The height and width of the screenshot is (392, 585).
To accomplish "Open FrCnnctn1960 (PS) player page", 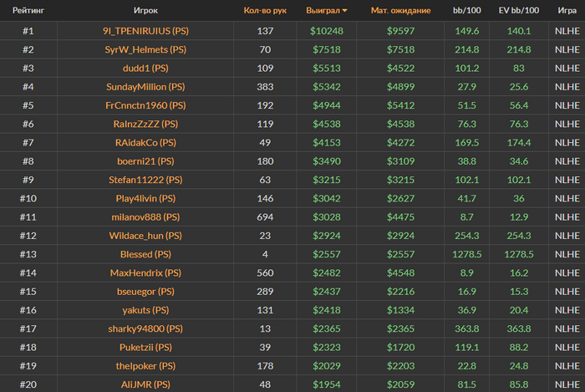I will [x=145, y=105].
